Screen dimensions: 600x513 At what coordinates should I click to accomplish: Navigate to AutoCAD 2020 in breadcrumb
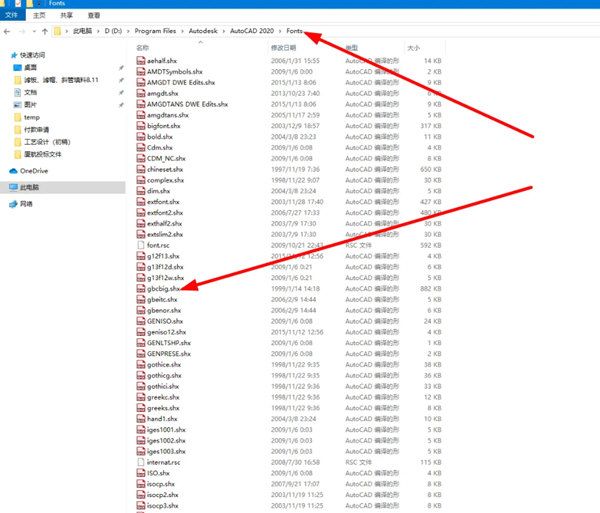(252, 31)
